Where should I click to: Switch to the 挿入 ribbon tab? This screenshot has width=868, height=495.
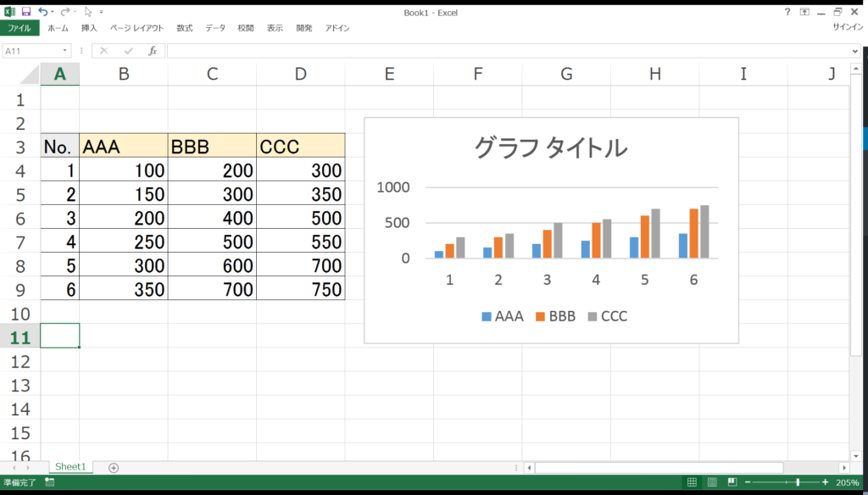point(89,27)
